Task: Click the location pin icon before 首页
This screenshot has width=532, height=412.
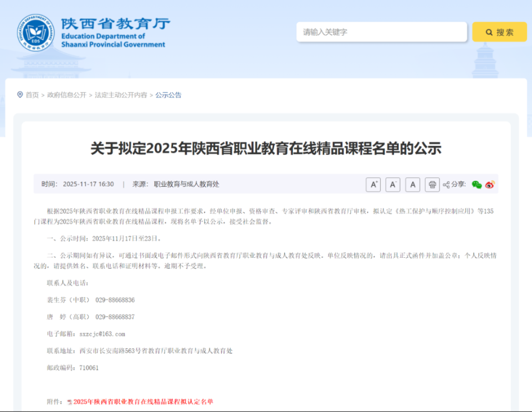Action: (20, 95)
